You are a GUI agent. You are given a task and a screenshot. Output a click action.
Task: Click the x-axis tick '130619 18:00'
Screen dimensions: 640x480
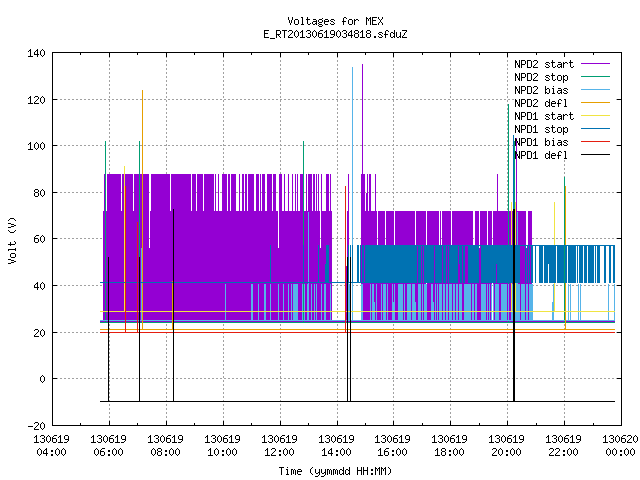point(449,446)
